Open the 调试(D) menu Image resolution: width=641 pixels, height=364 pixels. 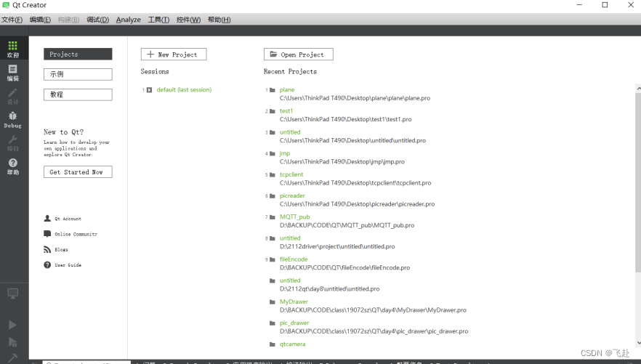point(97,20)
